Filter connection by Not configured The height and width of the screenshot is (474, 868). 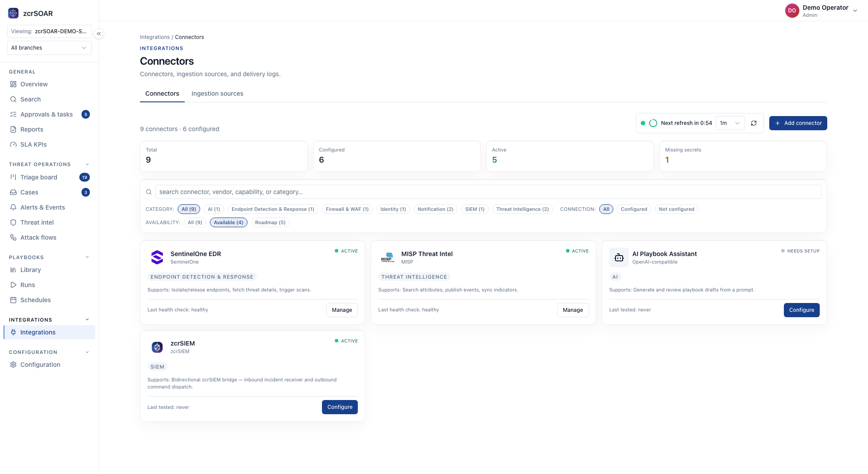click(676, 209)
